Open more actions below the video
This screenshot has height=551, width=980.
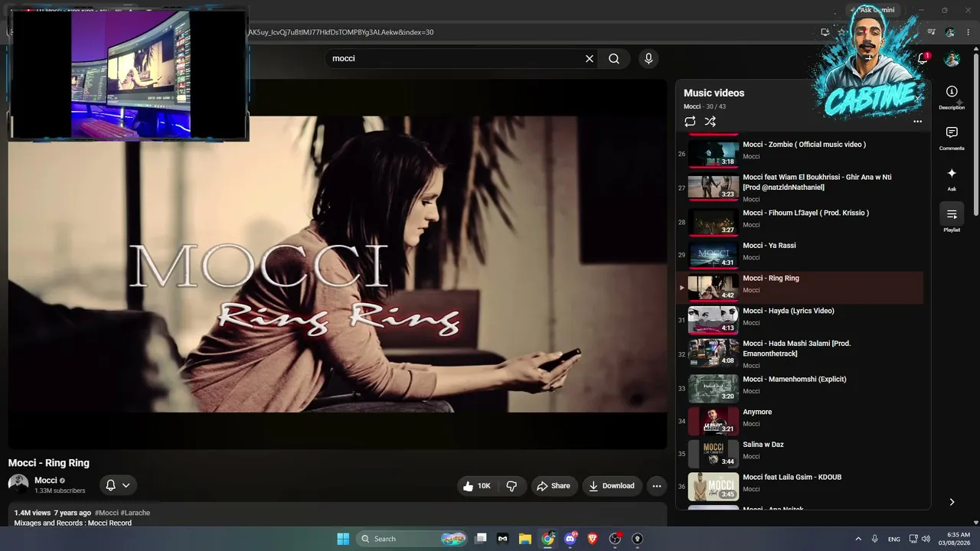(x=656, y=486)
